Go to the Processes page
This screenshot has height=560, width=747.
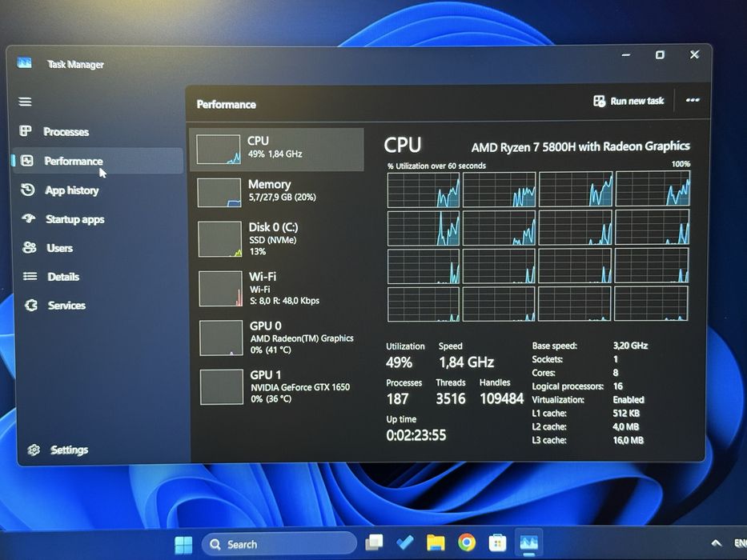coord(66,132)
